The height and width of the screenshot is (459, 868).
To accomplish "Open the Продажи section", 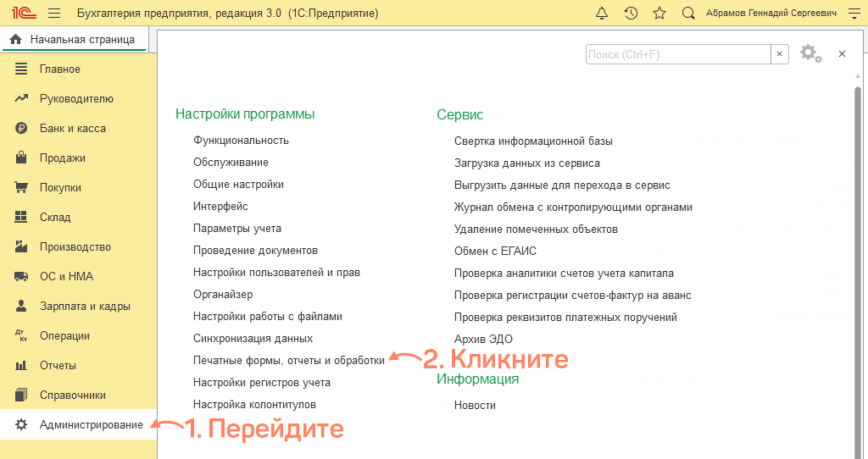I will pyautogui.click(x=78, y=158).
